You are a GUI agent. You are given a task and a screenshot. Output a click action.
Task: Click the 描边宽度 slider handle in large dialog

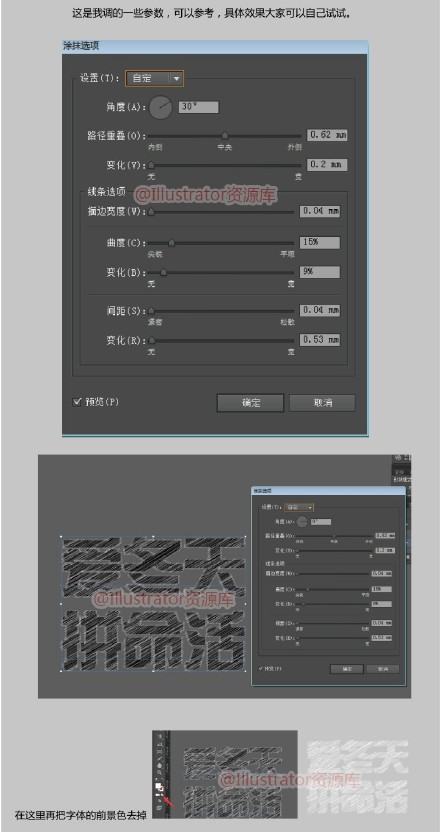click(151, 212)
